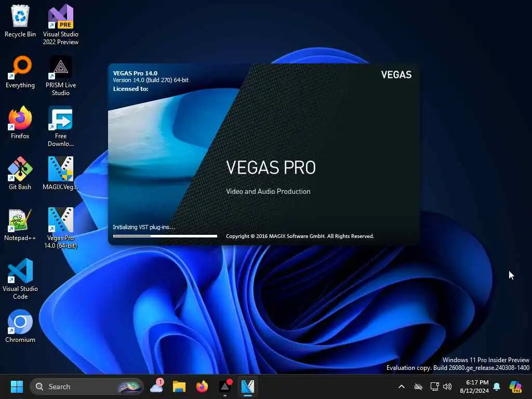Select PRISM Live Studio desktop icon
Image resolution: width=532 pixels, height=399 pixels.
tap(61, 75)
